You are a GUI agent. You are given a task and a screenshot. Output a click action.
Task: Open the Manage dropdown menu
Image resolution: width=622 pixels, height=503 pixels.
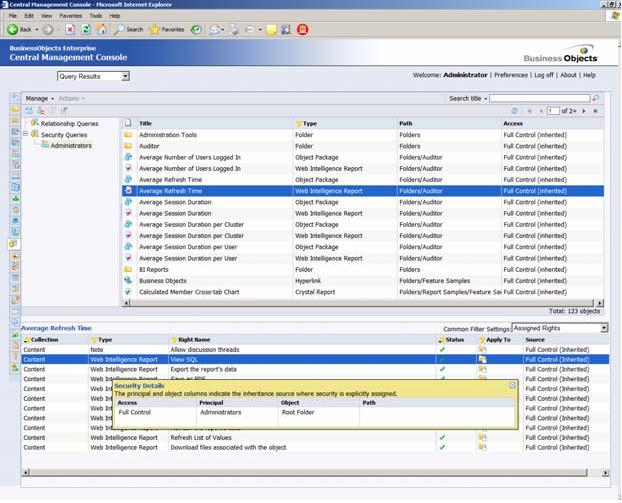coord(39,98)
